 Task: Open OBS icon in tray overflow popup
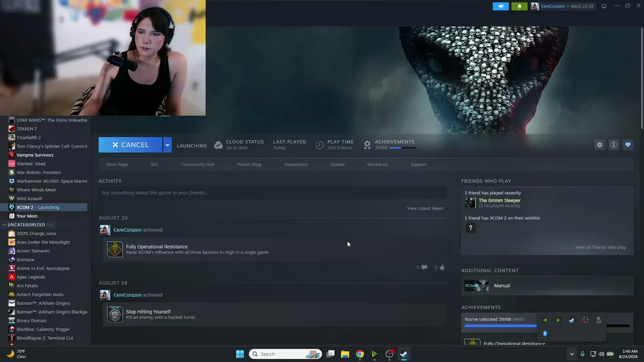(585, 320)
